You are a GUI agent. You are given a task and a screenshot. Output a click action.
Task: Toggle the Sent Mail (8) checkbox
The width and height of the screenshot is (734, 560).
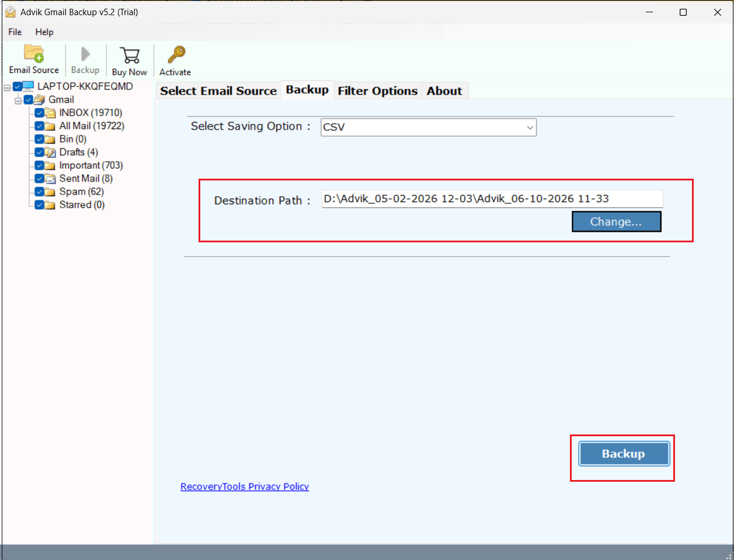39,179
